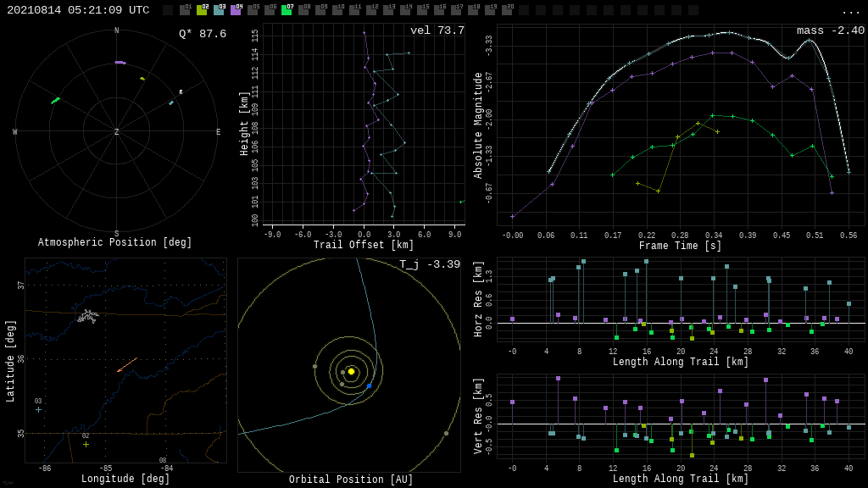
Task: Toggle the purple station 04 indicator
Action: pyautogui.click(x=236, y=10)
